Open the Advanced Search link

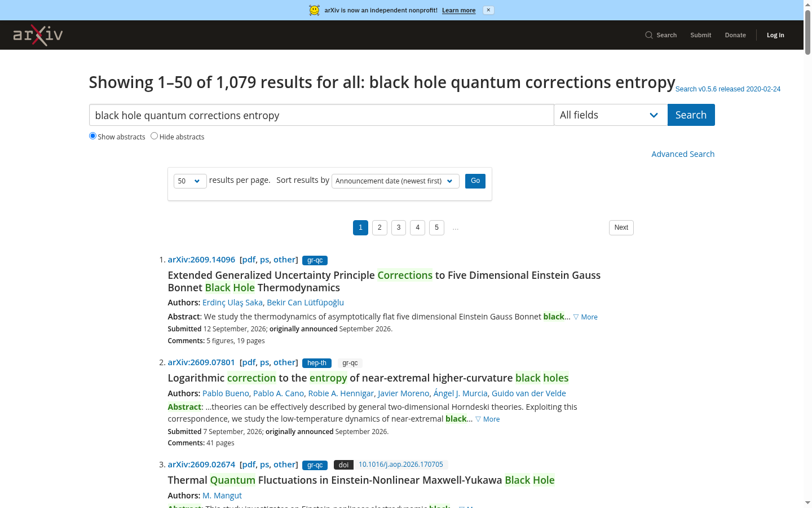coord(683,154)
